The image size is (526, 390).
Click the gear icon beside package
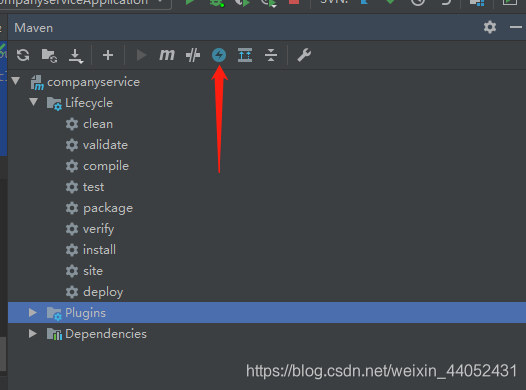72,208
